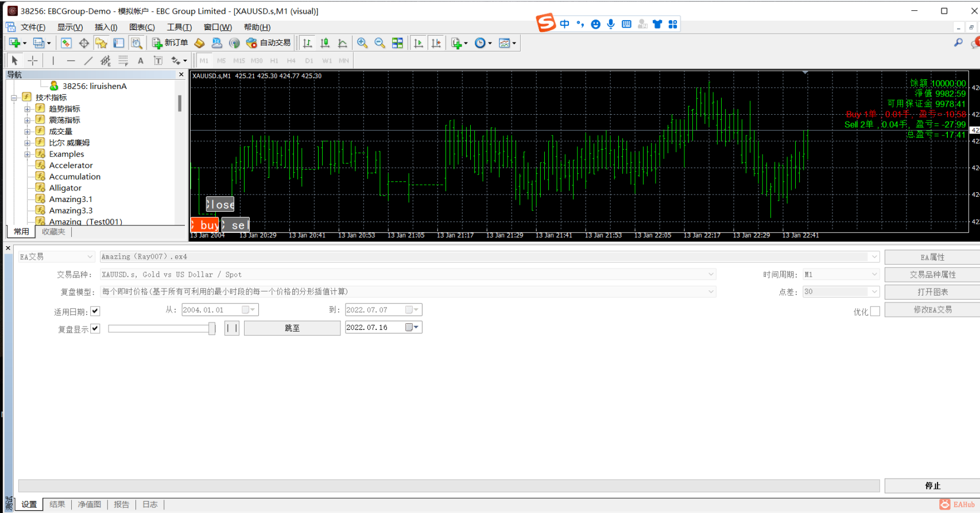This screenshot has height=513, width=980.
Task: Toggle the 复盘显示 checkbox
Action: pos(95,328)
